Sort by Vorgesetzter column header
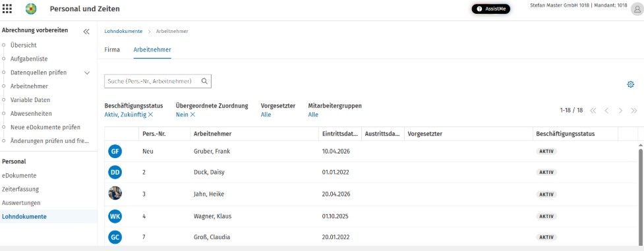Image resolution: width=644 pixels, height=251 pixels. 424,134
